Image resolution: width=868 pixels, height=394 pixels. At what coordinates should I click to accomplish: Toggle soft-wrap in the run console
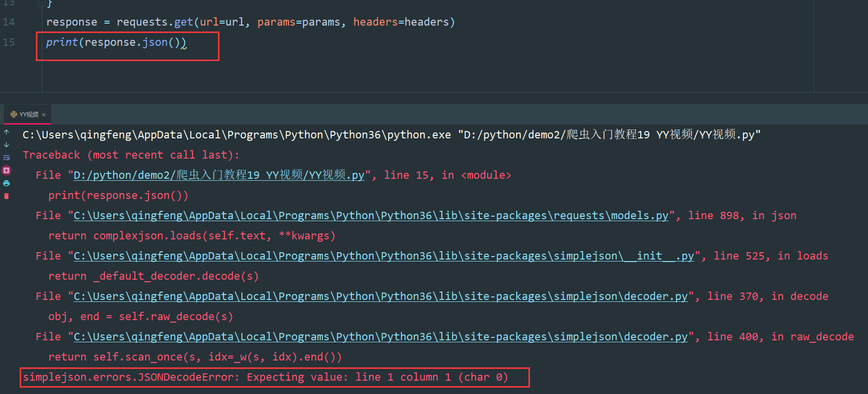point(6,158)
